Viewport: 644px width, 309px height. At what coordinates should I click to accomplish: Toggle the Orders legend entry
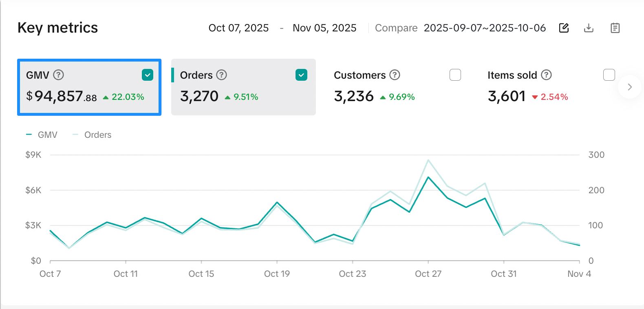coord(92,135)
